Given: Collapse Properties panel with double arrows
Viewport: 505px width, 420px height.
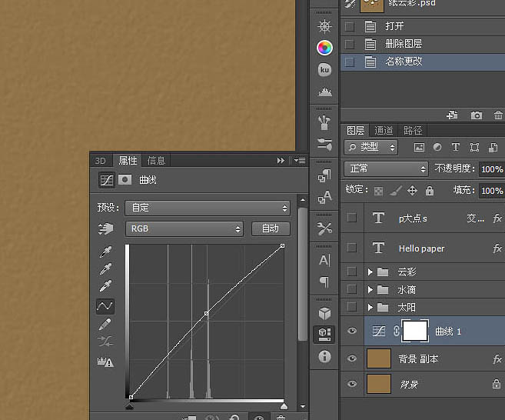Looking at the screenshot, I should click(x=281, y=160).
